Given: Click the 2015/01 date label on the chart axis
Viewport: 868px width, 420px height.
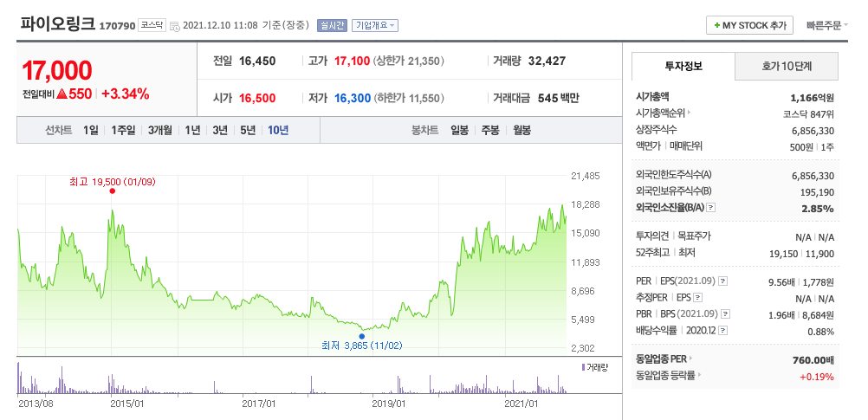Looking at the screenshot, I should 127,404.
